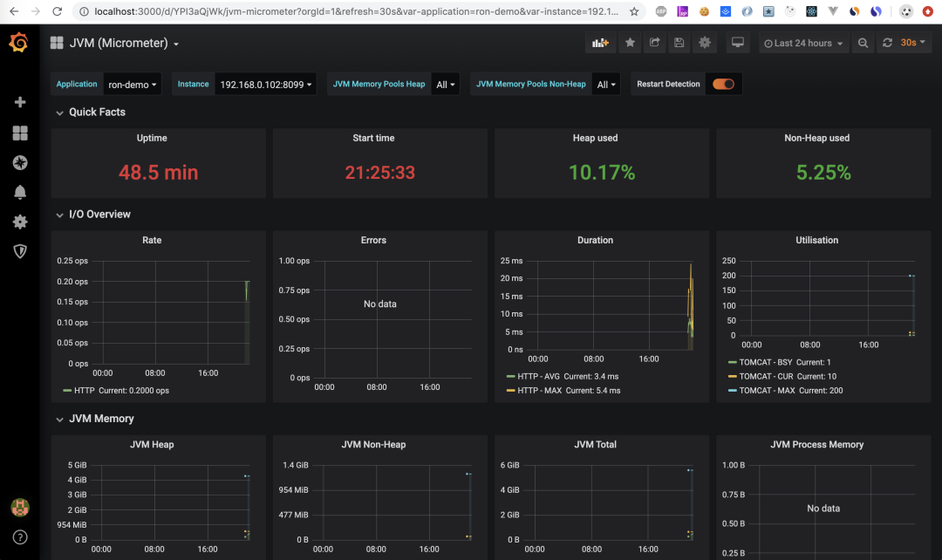Screen dimensions: 942x560
Task: Open JVM Memory Pools Non-Heap All dropdown
Action: (606, 85)
